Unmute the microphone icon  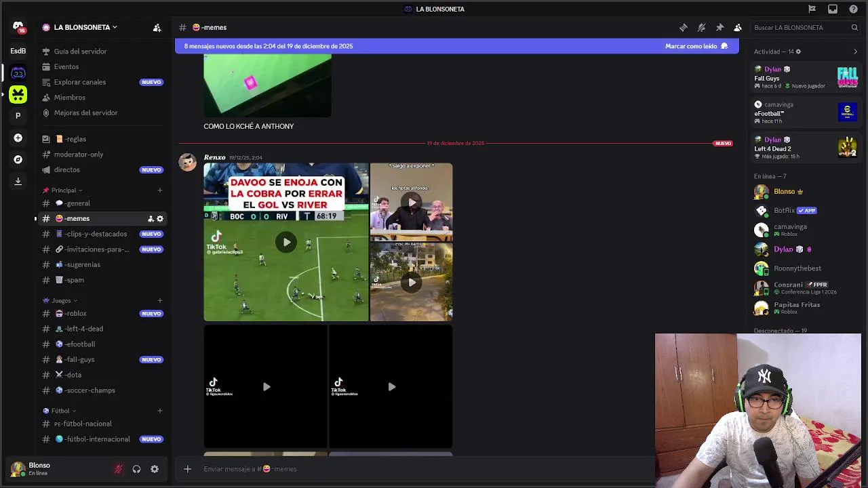[118, 469]
